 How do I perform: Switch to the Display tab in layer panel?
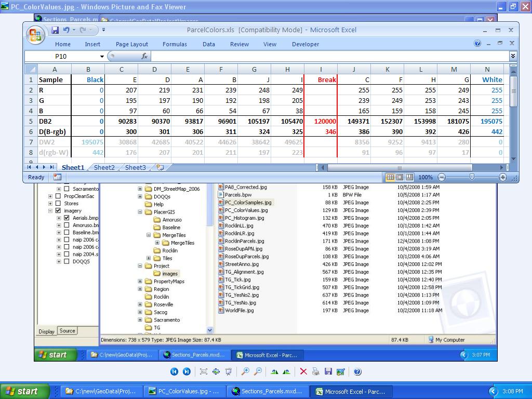pos(46,331)
